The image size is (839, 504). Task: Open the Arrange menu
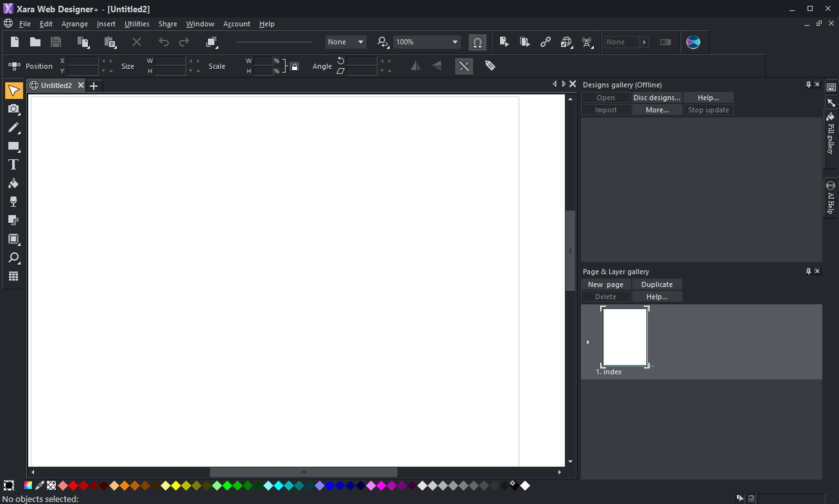(x=75, y=24)
